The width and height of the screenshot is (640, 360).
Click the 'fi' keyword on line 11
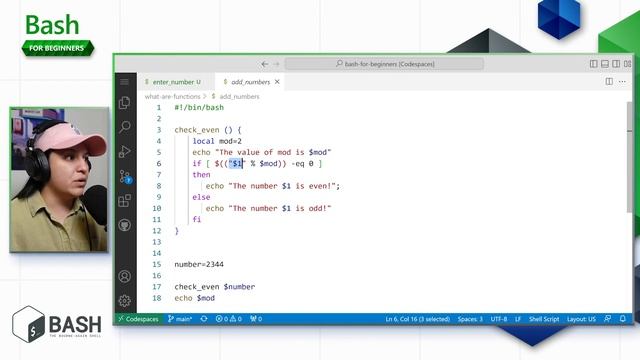coord(197,220)
